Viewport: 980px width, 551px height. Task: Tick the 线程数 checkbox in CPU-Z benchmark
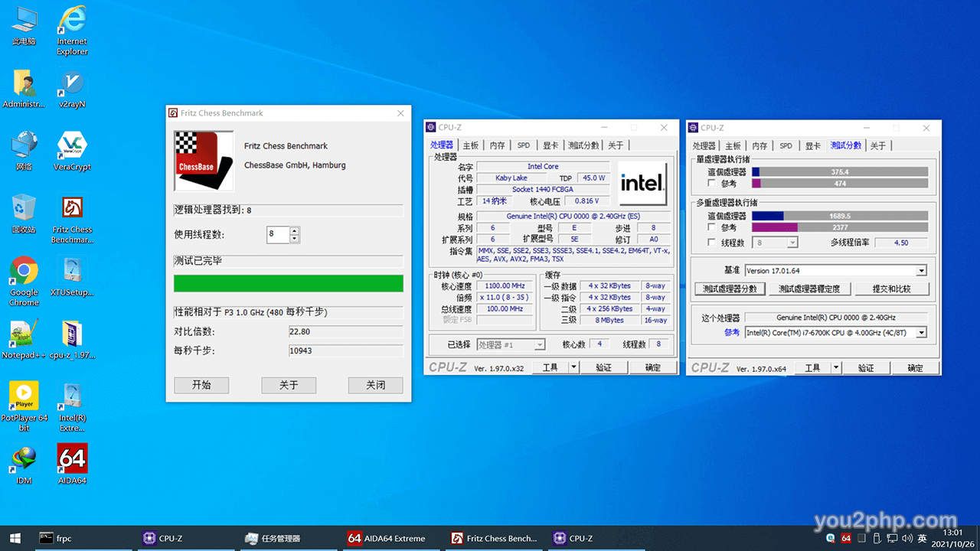point(712,243)
